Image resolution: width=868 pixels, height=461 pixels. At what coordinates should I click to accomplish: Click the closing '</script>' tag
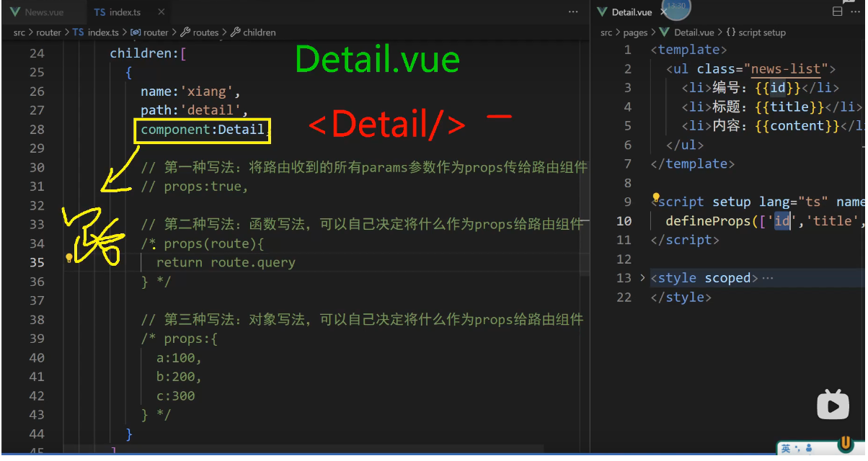(x=685, y=240)
